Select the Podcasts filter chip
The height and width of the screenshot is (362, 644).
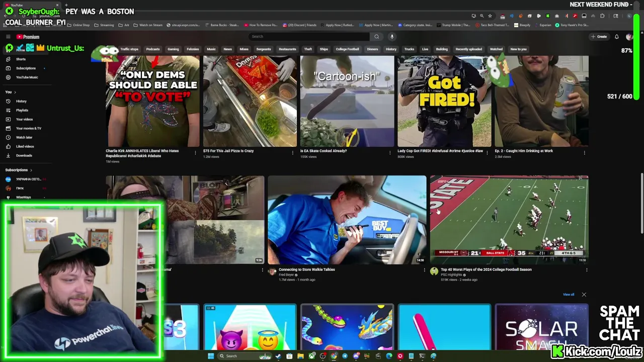pos(153,49)
